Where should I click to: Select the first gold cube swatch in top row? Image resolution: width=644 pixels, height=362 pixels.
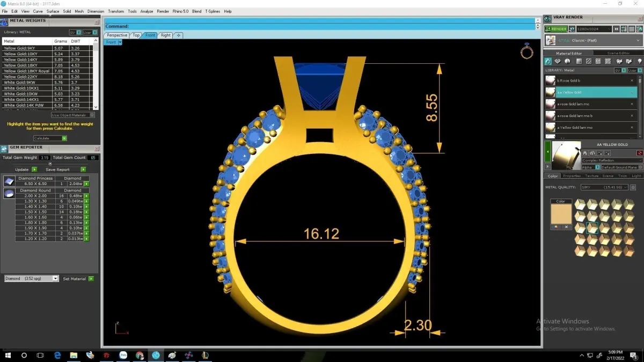click(x=580, y=204)
